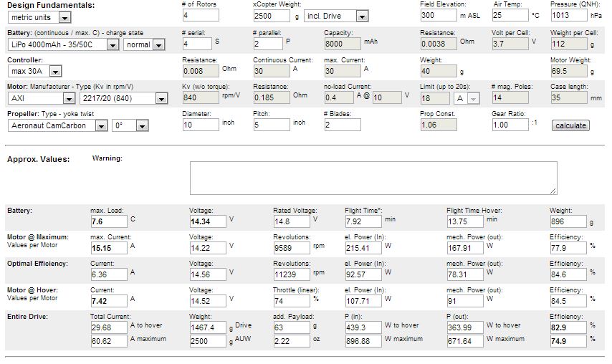The width and height of the screenshot is (612, 364).
Task: Click the Field Elevation input field
Action: (x=439, y=15)
